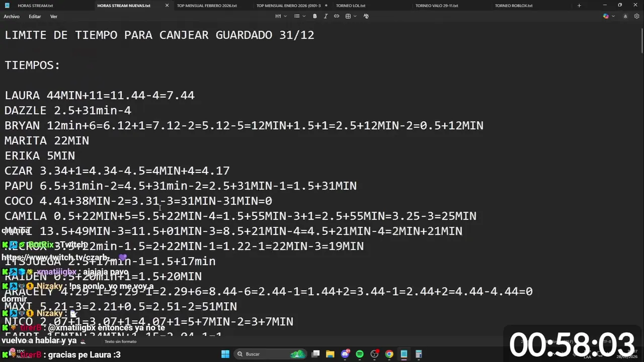Close the HORAS STREAM NUEVAS.txt tab
The width and height of the screenshot is (644, 362).
(x=167, y=6)
